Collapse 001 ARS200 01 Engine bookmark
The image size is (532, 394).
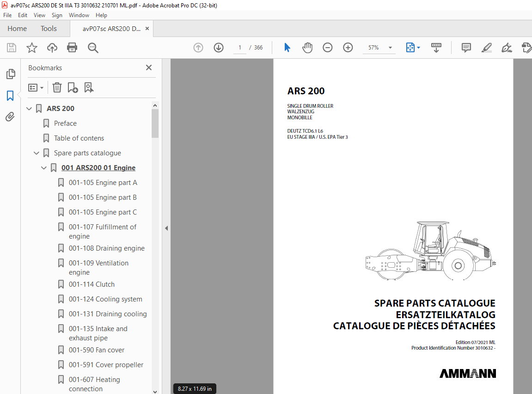[x=44, y=168]
